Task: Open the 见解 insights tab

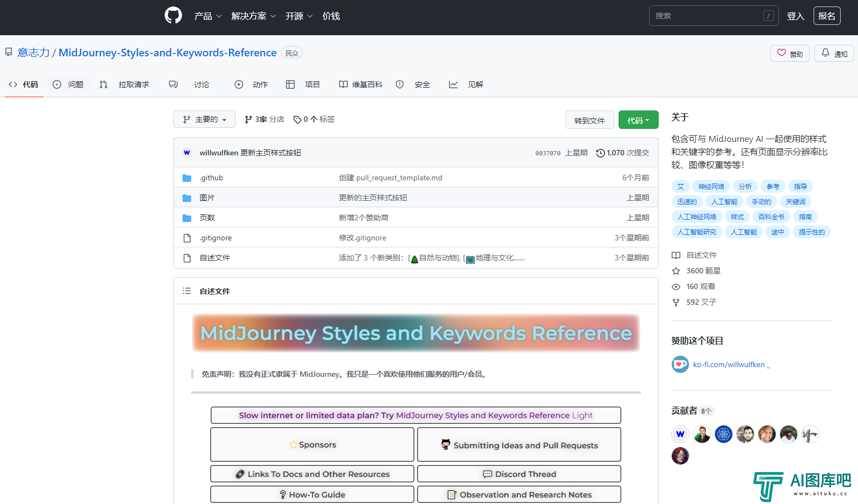Action: coord(466,84)
